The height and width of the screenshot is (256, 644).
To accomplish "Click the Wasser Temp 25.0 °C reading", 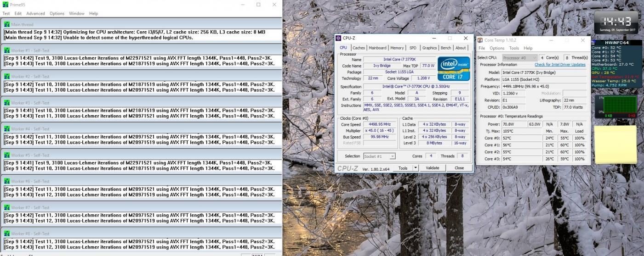I will 614,81.
